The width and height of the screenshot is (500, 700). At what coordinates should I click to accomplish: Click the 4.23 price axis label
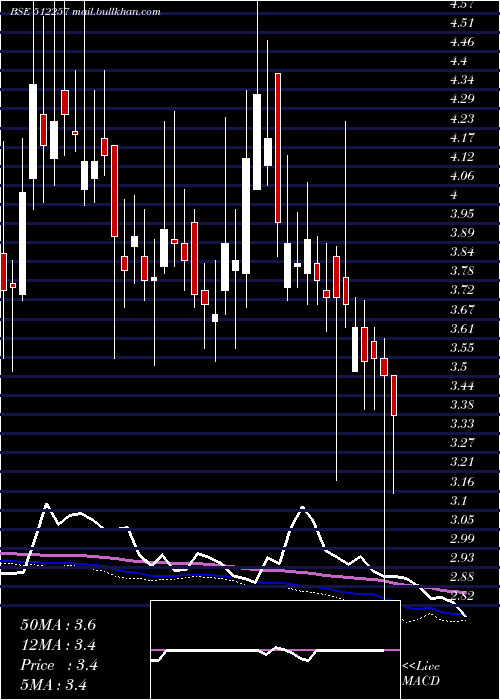[462, 118]
